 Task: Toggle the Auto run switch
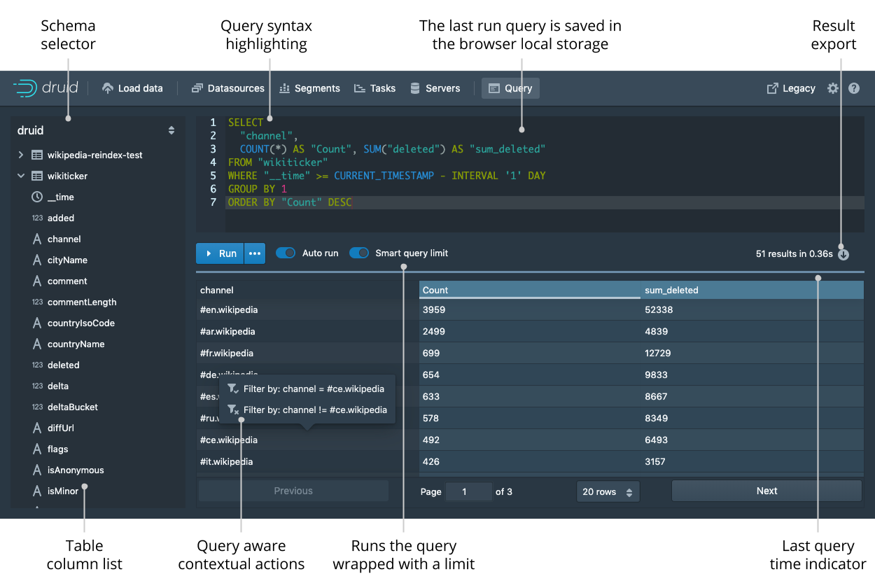tap(286, 253)
